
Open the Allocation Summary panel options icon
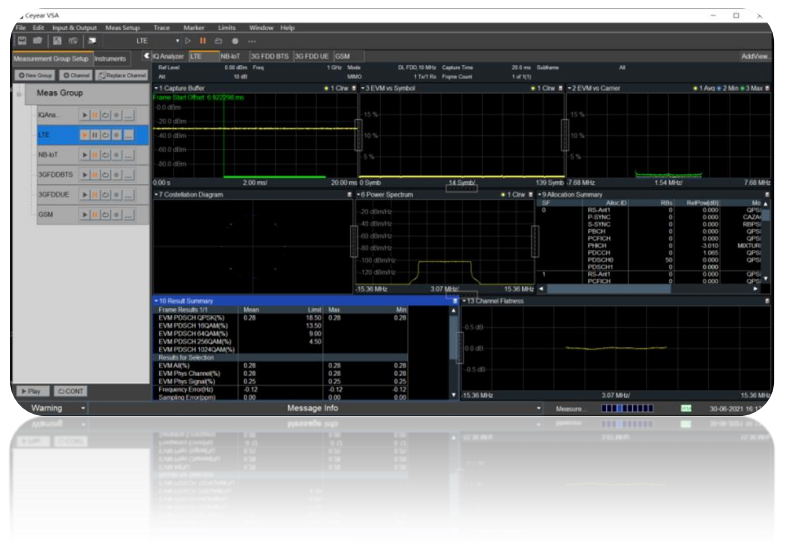point(766,195)
